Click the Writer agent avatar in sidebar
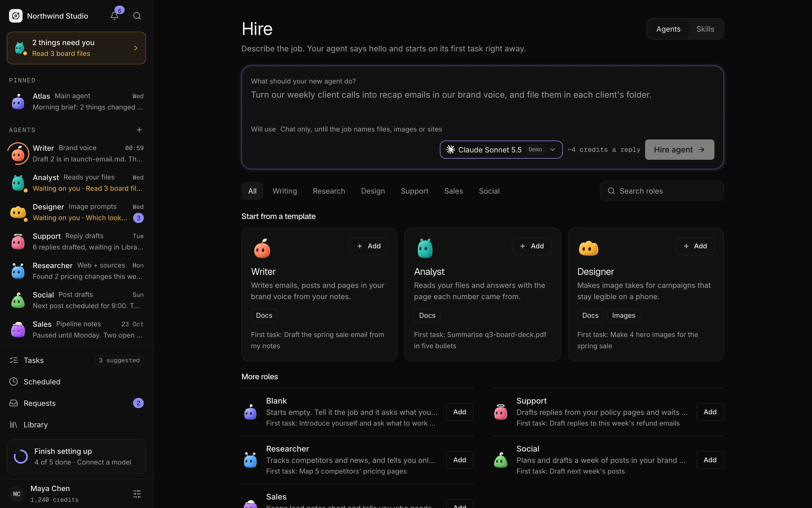 coord(18,154)
